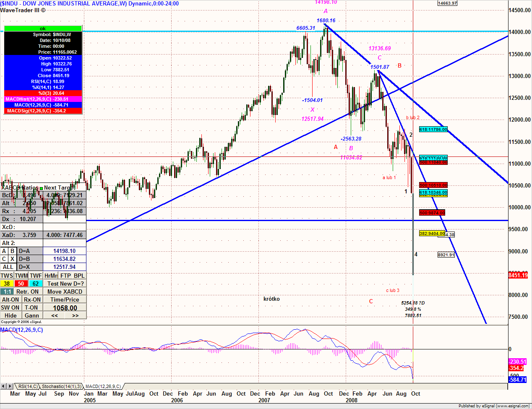
Task: Click the D=X row label
Action: (30, 267)
